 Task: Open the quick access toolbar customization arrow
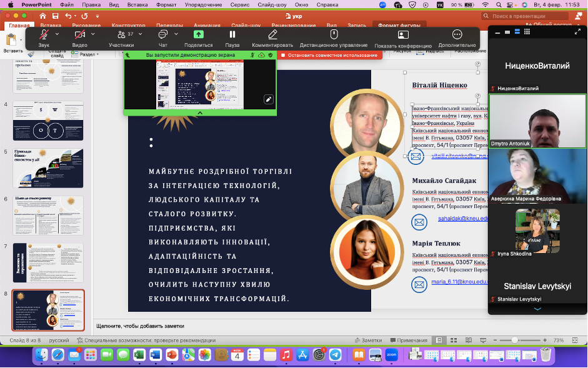[97, 16]
